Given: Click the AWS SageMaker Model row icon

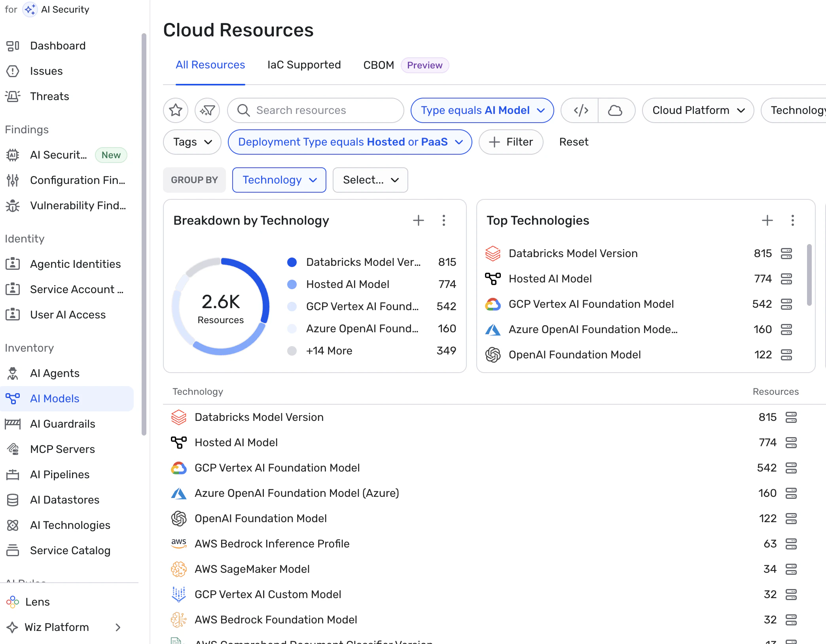Looking at the screenshot, I should (179, 569).
